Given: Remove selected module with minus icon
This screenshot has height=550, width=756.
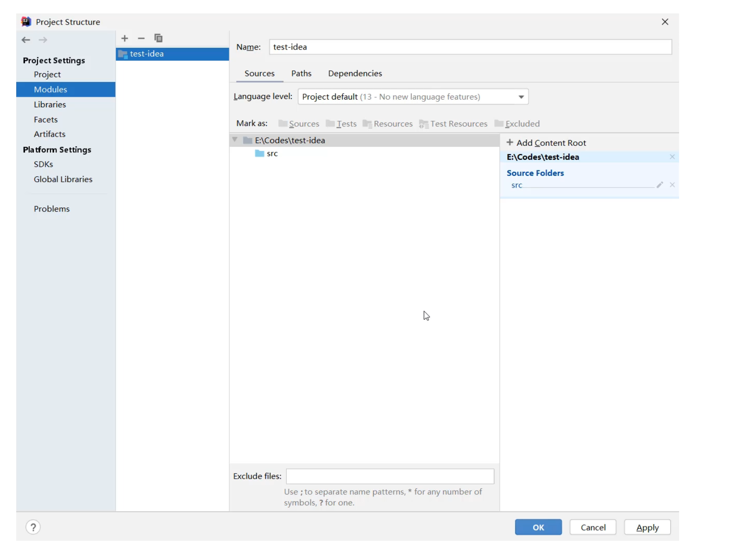Looking at the screenshot, I should pos(141,38).
